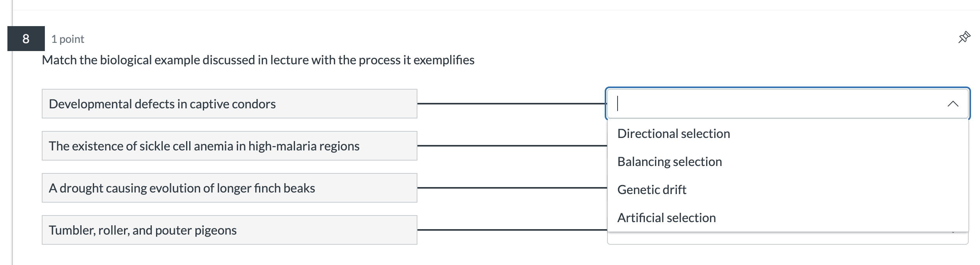Image resolution: width=980 pixels, height=265 pixels.
Task: Pick Genetic drift from the open list
Action: click(x=652, y=190)
